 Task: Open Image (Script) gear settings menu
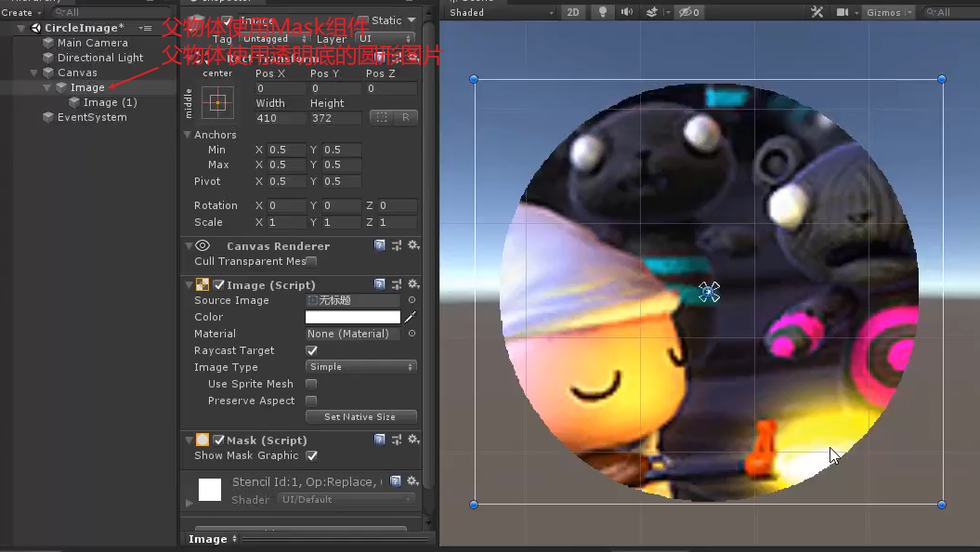(x=413, y=283)
